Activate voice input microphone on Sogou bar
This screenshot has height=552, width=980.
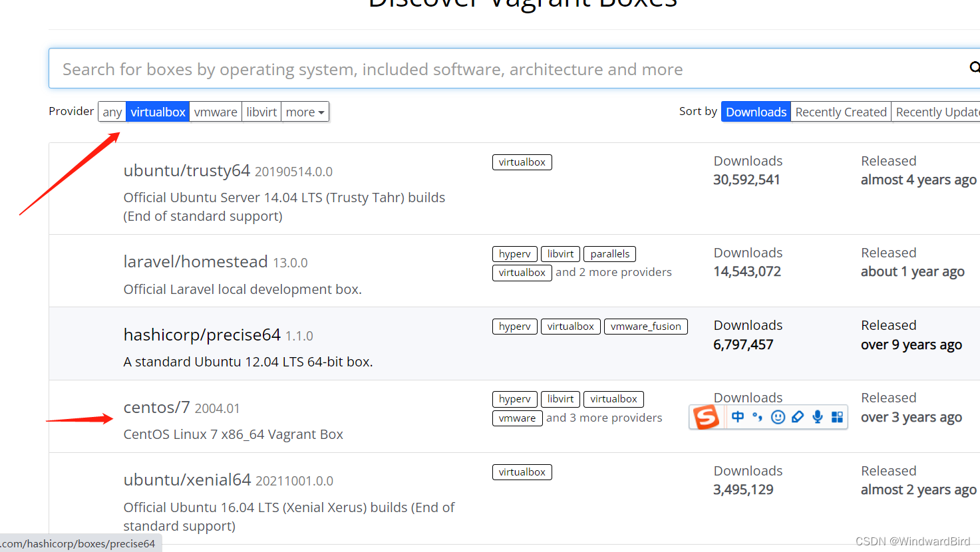click(x=818, y=417)
